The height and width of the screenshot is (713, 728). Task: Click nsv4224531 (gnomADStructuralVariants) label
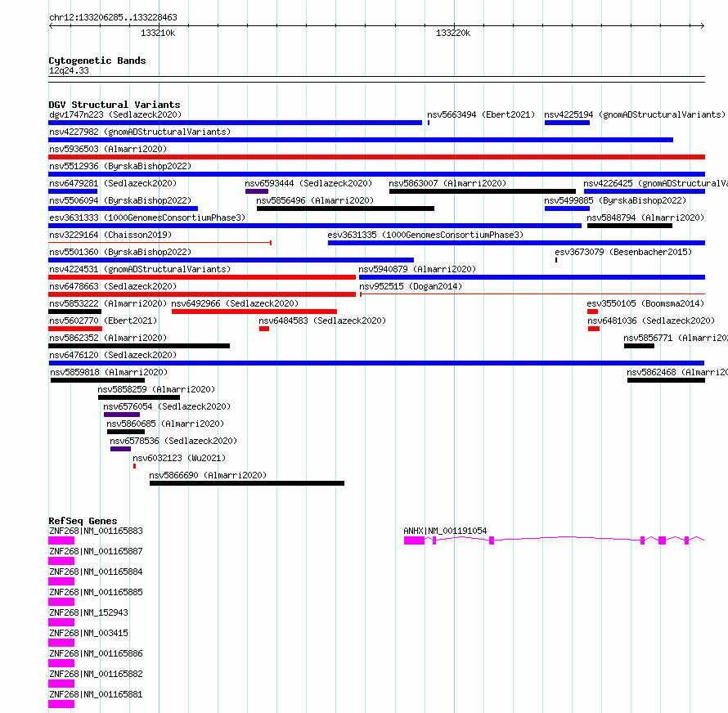(140, 269)
